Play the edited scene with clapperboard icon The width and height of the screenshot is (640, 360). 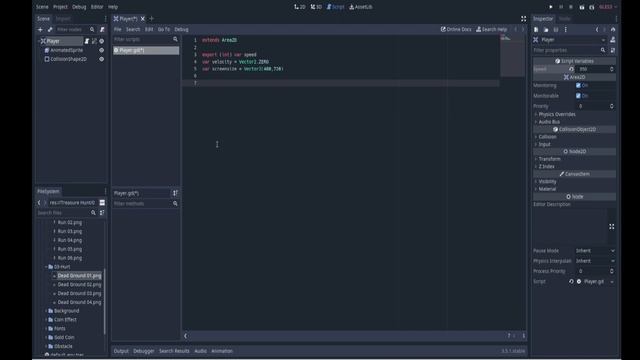coord(582,7)
